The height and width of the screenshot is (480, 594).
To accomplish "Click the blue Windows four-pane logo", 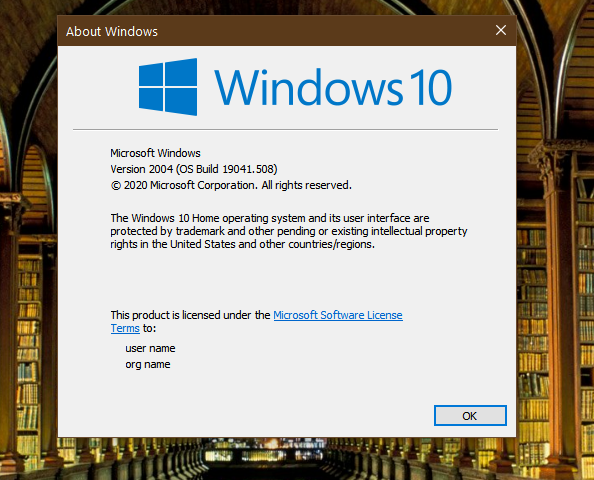I will 168,87.
